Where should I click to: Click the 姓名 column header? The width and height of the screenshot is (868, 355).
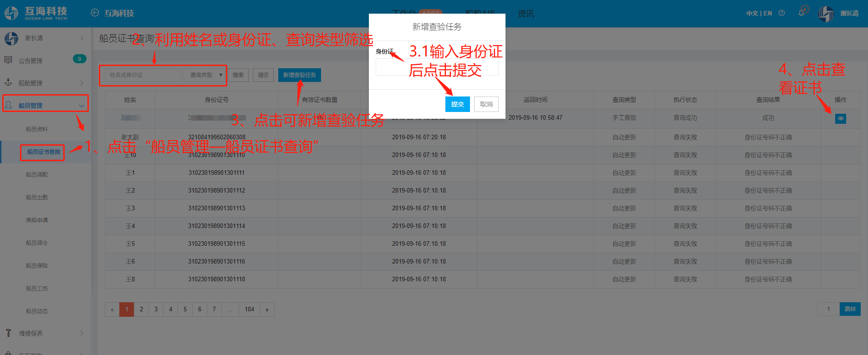click(x=130, y=100)
